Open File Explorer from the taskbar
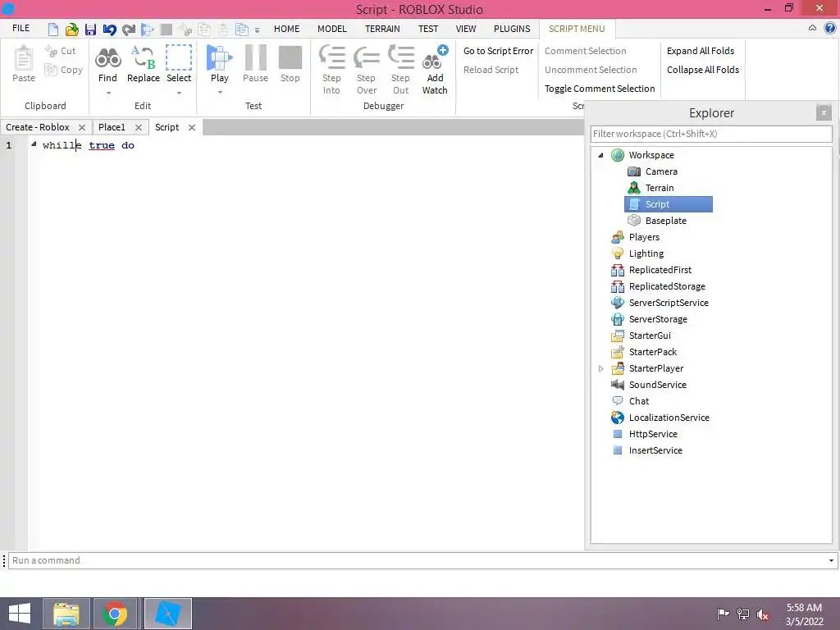 click(x=66, y=614)
